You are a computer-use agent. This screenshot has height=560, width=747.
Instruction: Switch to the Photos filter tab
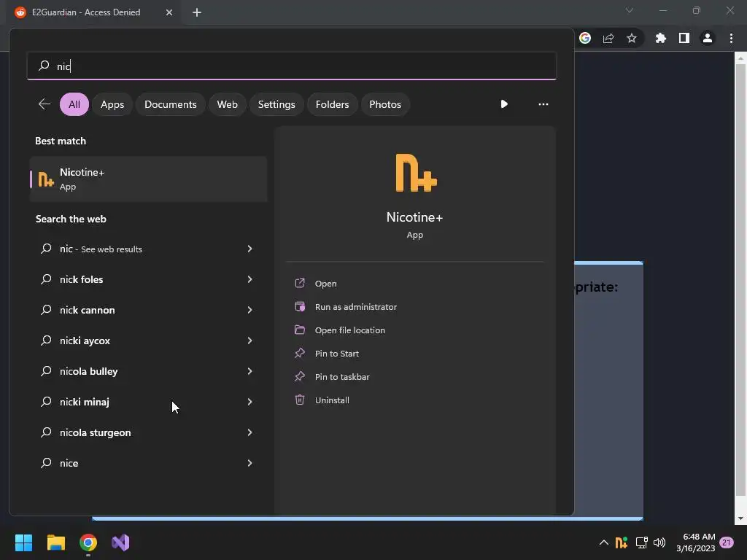(385, 104)
